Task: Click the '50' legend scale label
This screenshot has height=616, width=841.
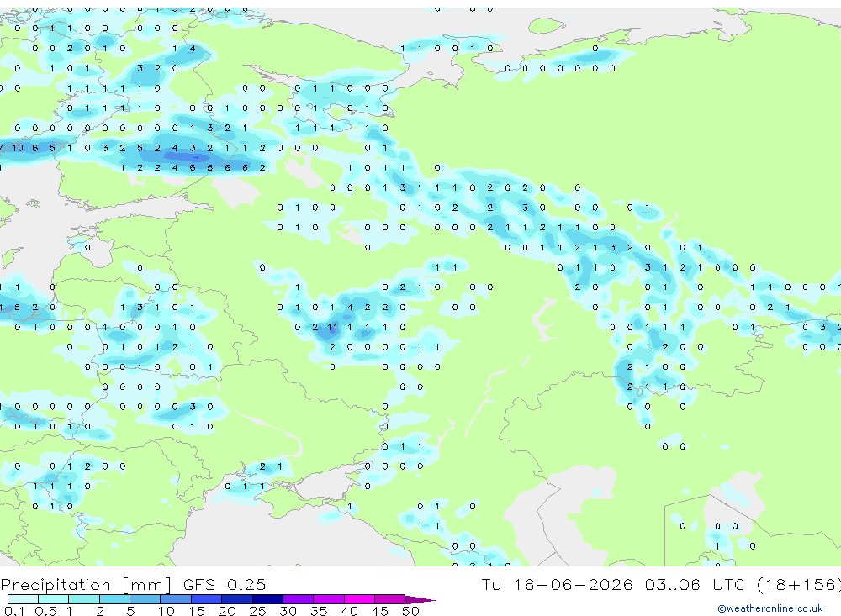Action: point(410,611)
